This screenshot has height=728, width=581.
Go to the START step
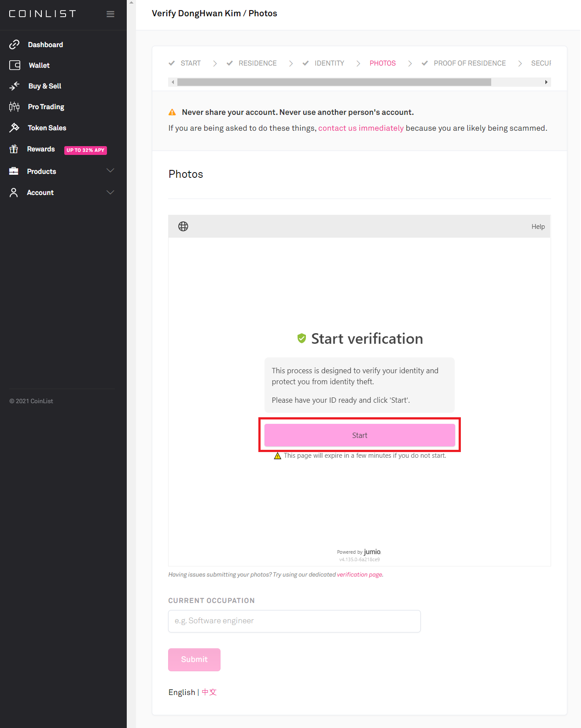point(191,63)
